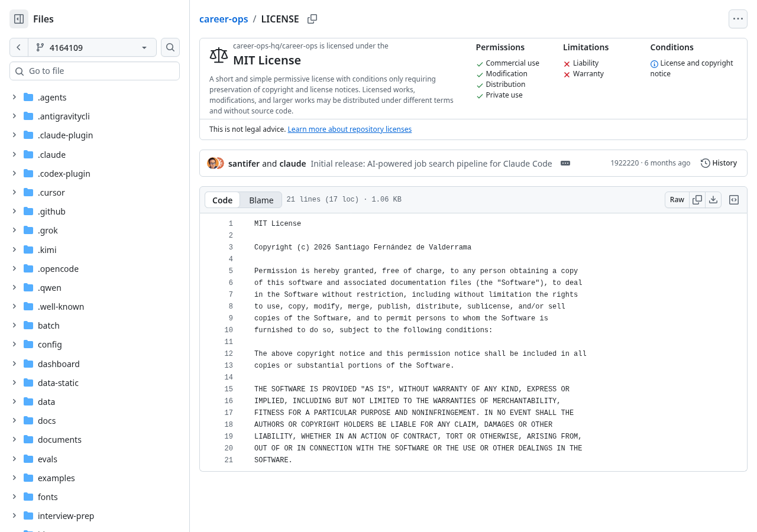
Task: Expand the fonts folder chevron
Action: (14, 497)
